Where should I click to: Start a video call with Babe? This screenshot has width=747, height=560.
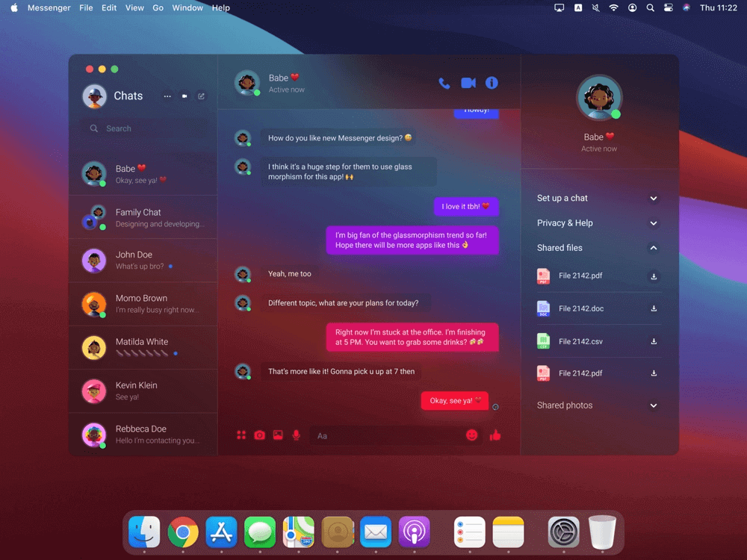tap(468, 83)
